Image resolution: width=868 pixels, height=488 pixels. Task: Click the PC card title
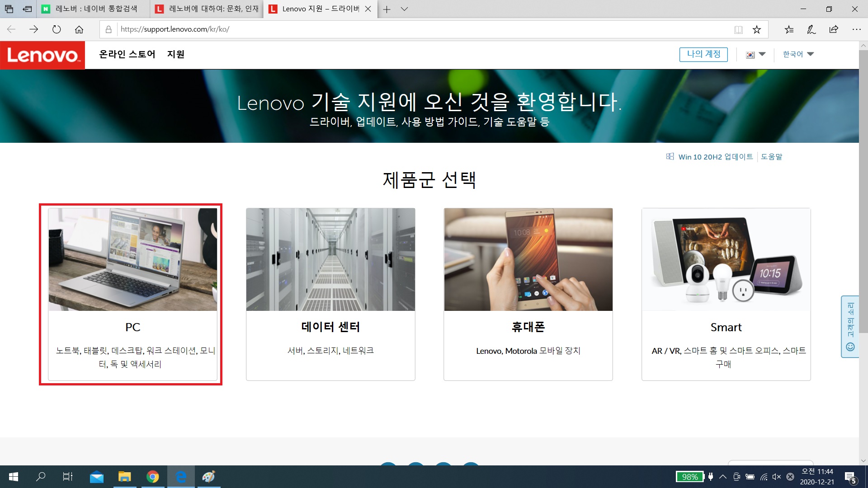133,327
